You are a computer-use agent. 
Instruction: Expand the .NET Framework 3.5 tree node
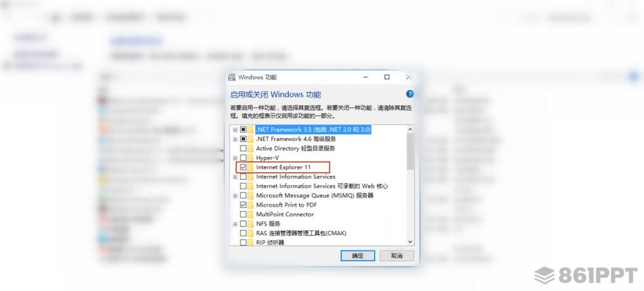click(235, 129)
